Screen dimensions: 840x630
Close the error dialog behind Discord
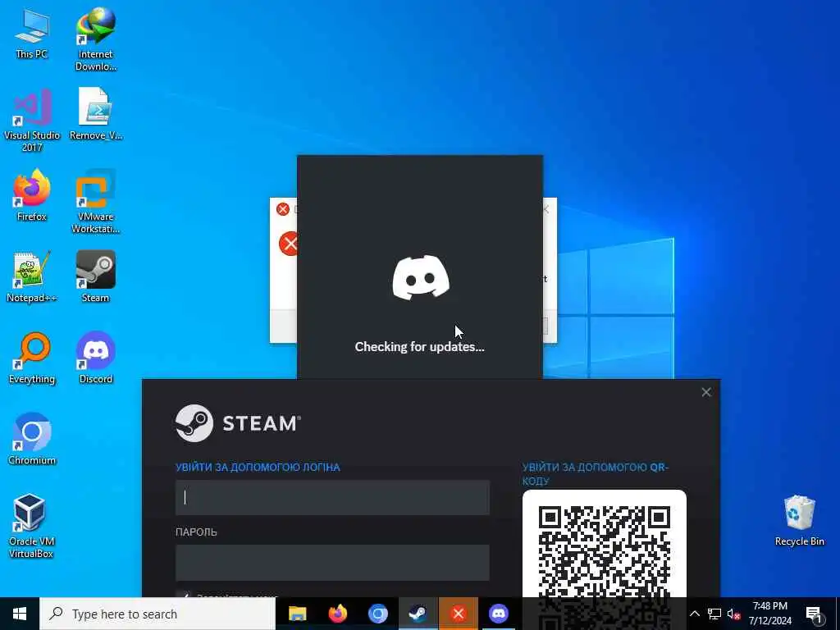coord(546,209)
